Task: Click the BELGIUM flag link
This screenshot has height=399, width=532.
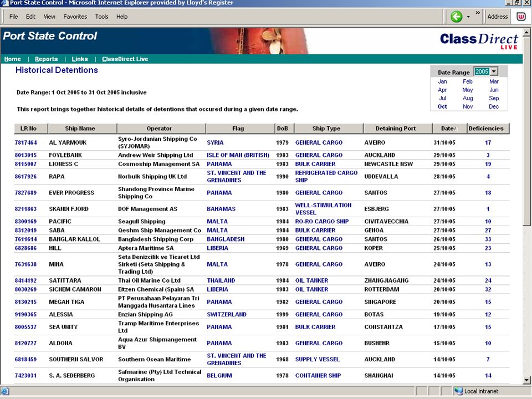Action: click(219, 376)
